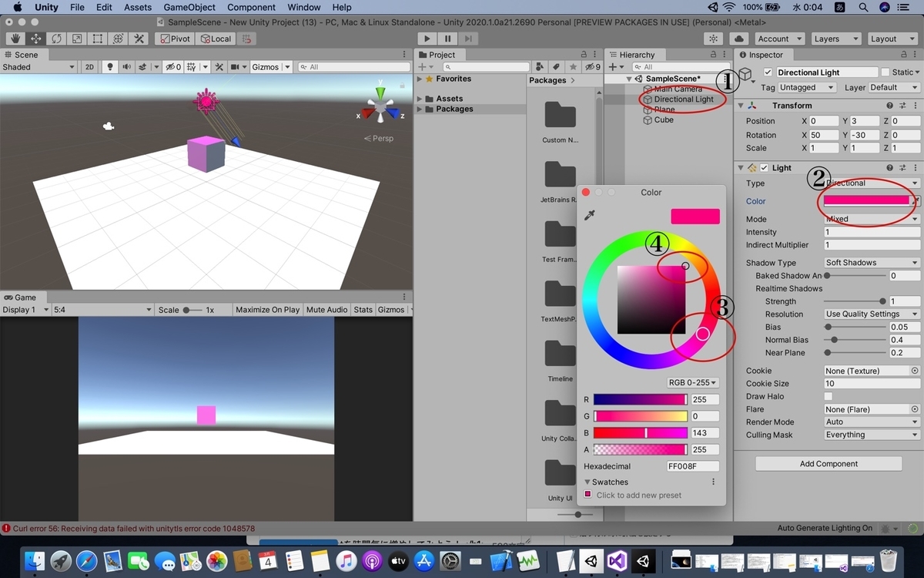924x578 pixels.
Task: Open Collab services sun icon
Action: coord(714,39)
